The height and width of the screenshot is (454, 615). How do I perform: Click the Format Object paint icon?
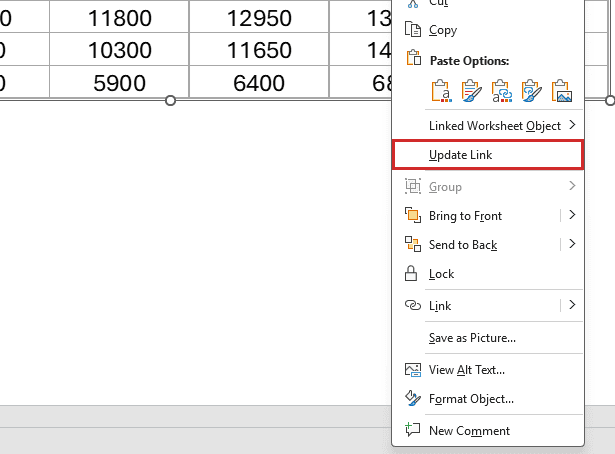point(413,398)
